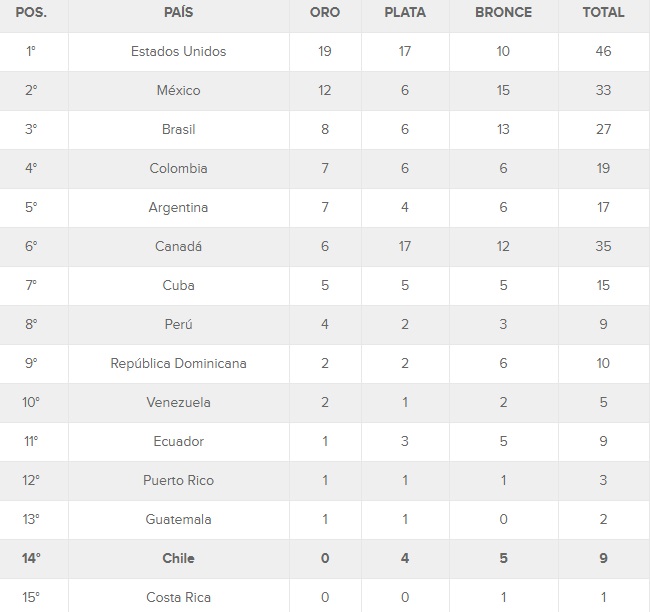Click the 14° position cell
The height and width of the screenshot is (612, 650).
click(x=31, y=558)
